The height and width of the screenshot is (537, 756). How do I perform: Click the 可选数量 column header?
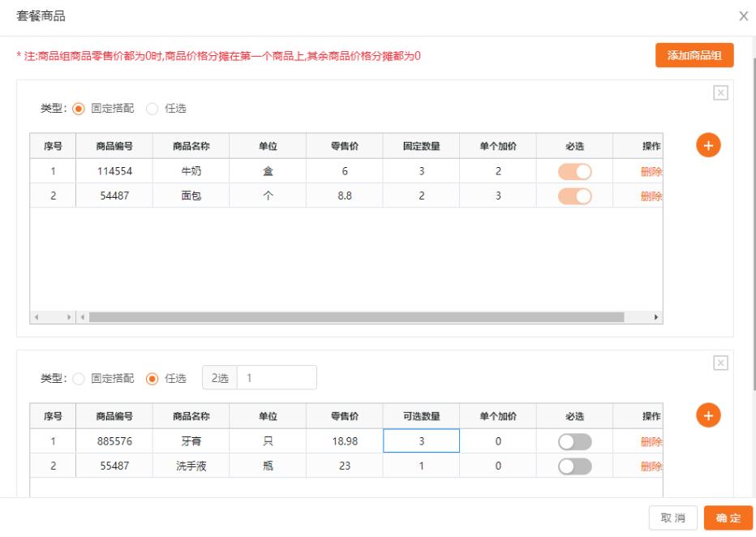[x=421, y=416]
